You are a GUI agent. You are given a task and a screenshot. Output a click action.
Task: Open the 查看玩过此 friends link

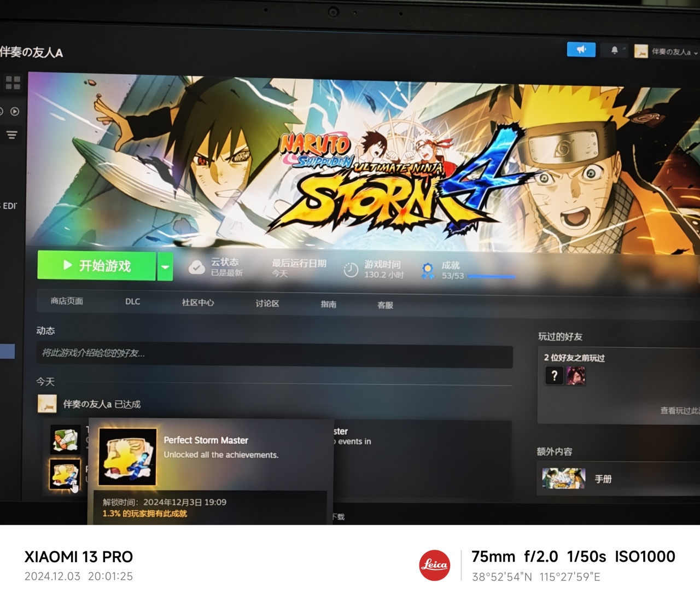point(680,410)
